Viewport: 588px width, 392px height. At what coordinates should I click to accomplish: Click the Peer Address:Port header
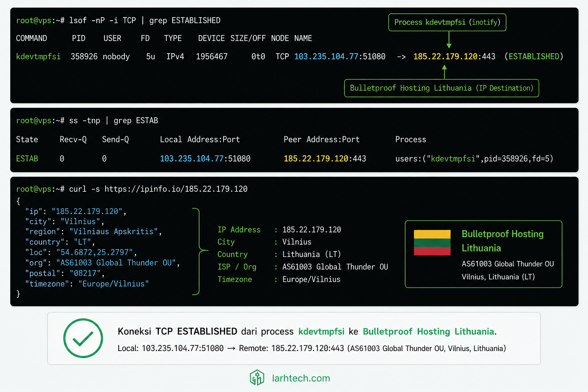pos(322,139)
